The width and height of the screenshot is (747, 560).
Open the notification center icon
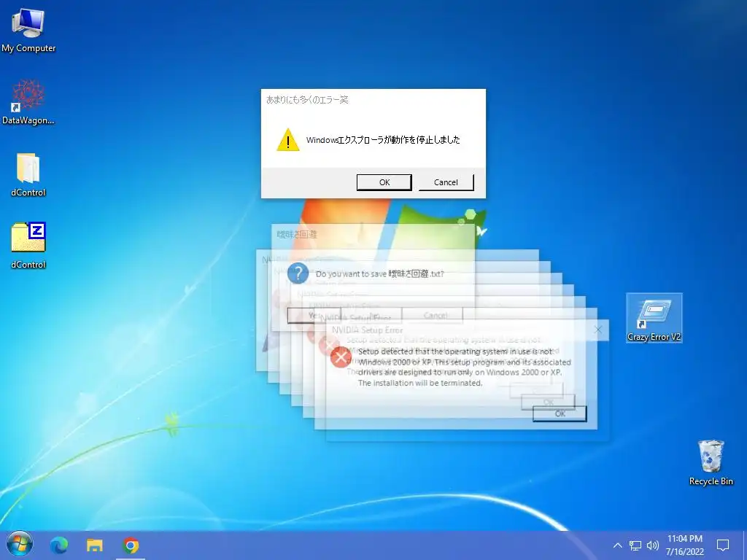click(x=723, y=545)
